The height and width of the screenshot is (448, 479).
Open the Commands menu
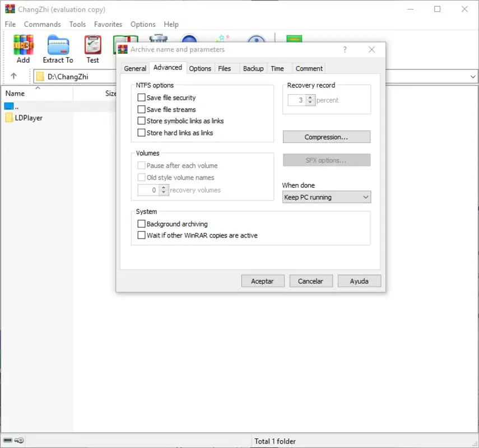pos(42,24)
